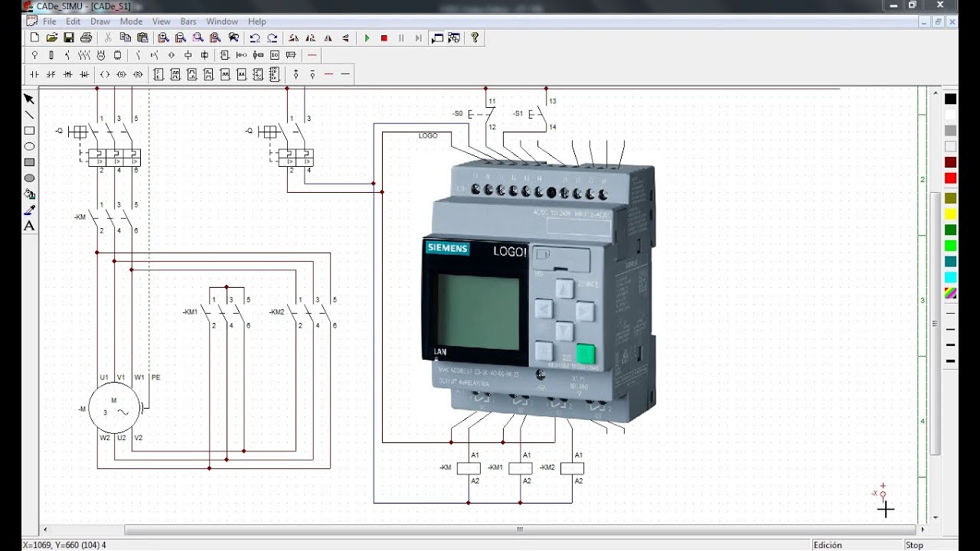The image size is (980, 551).
Task: Click the vertical scrollbar thumb
Action: (936, 324)
